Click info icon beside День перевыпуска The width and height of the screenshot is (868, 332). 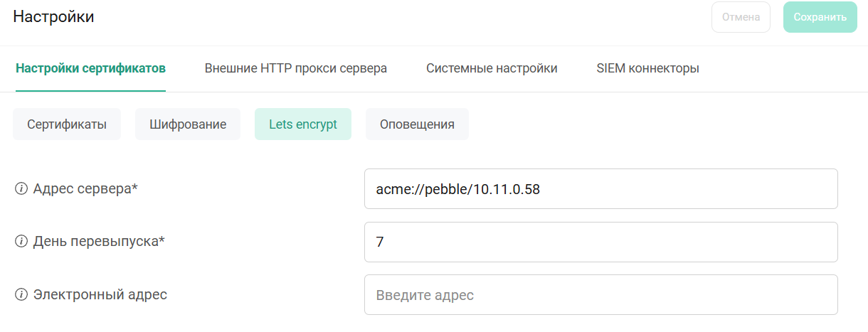[x=21, y=242]
